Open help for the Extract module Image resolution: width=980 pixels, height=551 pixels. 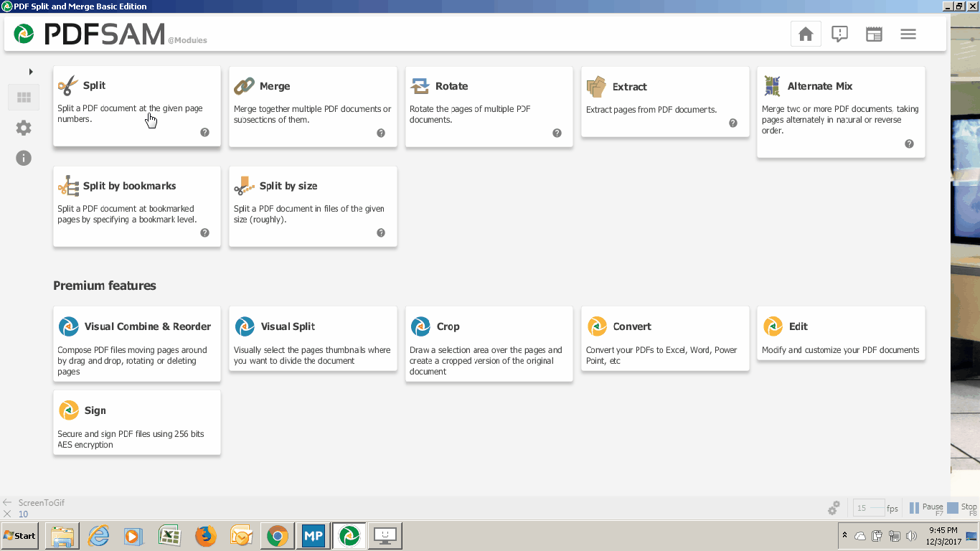coord(733,123)
